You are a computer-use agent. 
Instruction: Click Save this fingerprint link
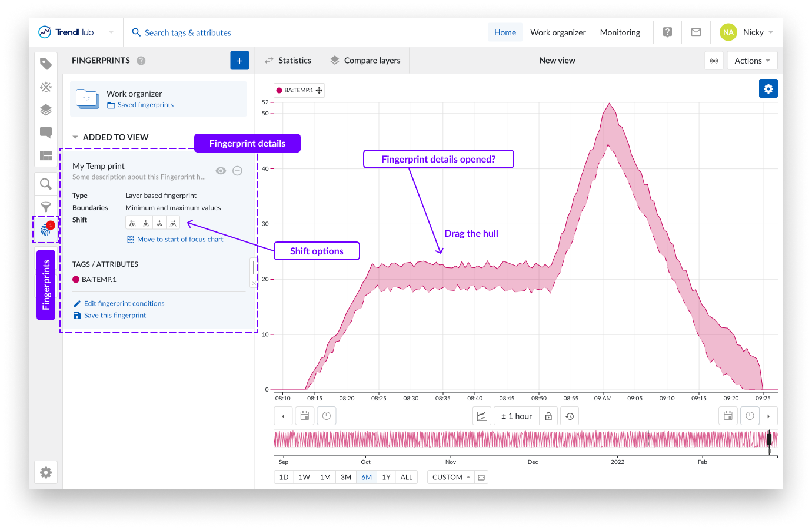tap(115, 316)
